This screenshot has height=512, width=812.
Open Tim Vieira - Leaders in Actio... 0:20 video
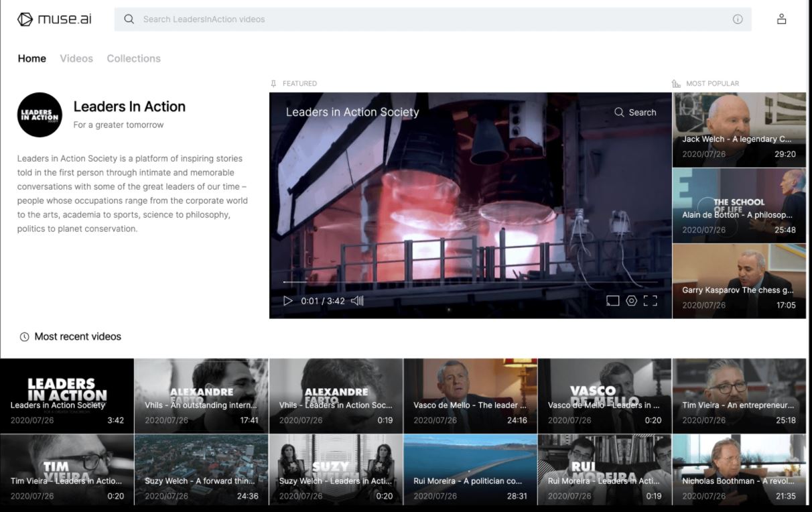[67, 470]
